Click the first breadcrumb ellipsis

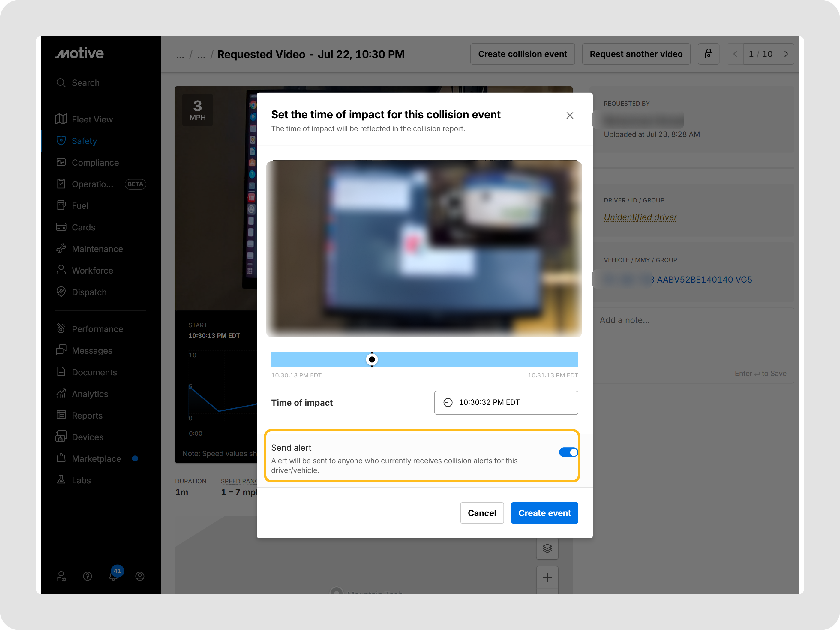click(180, 55)
